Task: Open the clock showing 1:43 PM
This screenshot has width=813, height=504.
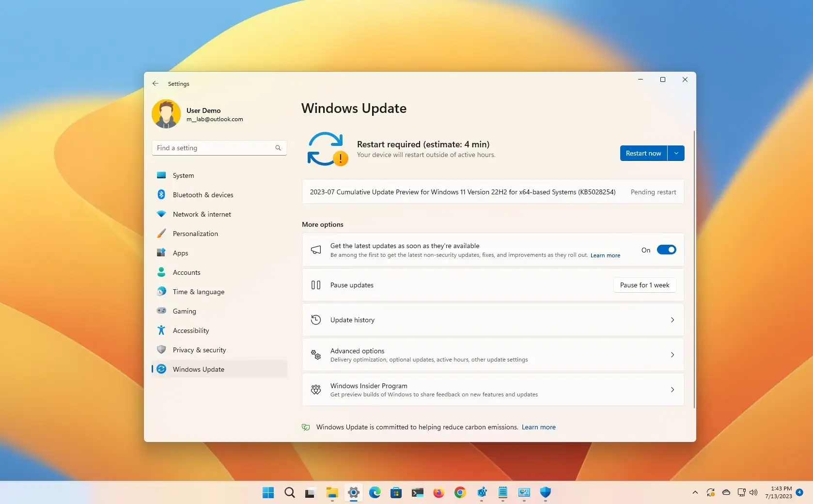Action: pyautogui.click(x=779, y=492)
